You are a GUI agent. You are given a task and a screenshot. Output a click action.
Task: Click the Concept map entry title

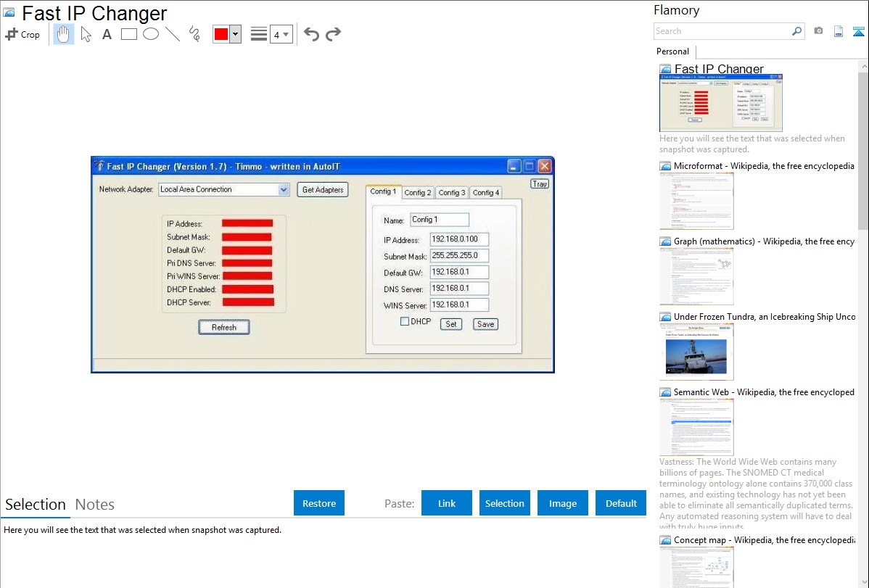click(765, 539)
